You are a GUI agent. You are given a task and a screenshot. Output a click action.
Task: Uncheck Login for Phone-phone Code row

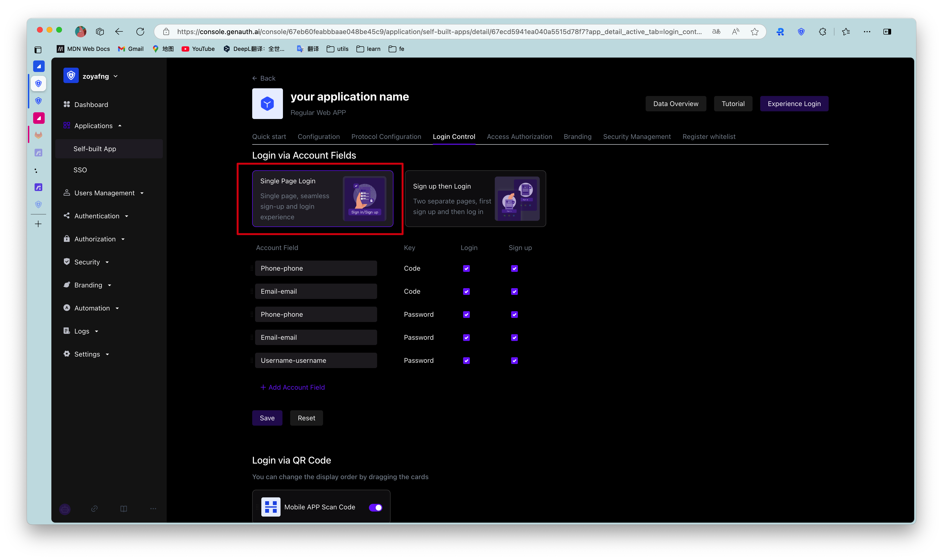466,269
